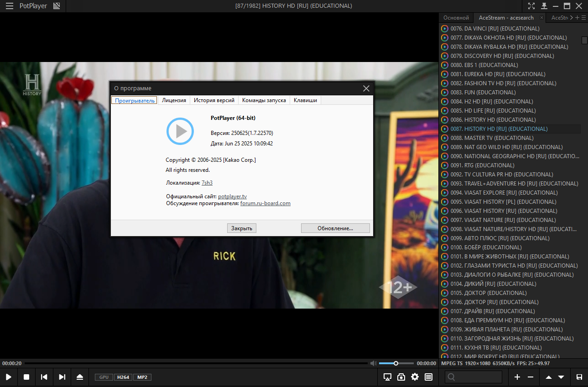
Task: Open the forum.ru-board.com link
Action: [x=265, y=203]
